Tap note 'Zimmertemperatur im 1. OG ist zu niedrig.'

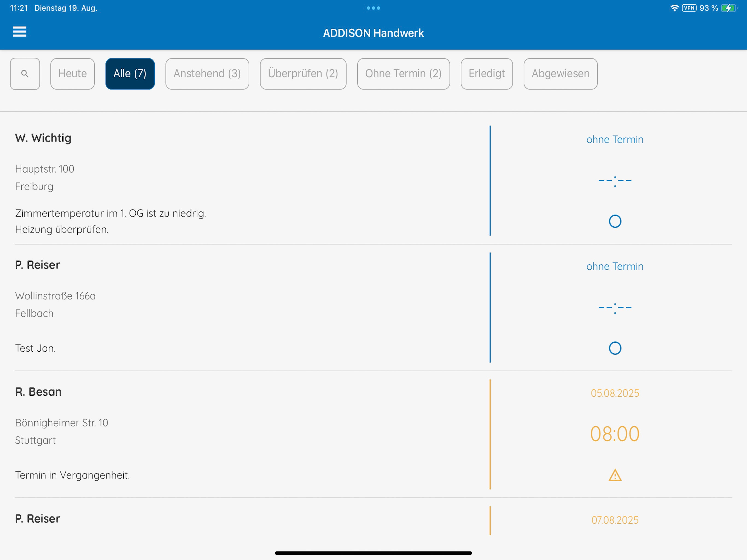tap(110, 214)
